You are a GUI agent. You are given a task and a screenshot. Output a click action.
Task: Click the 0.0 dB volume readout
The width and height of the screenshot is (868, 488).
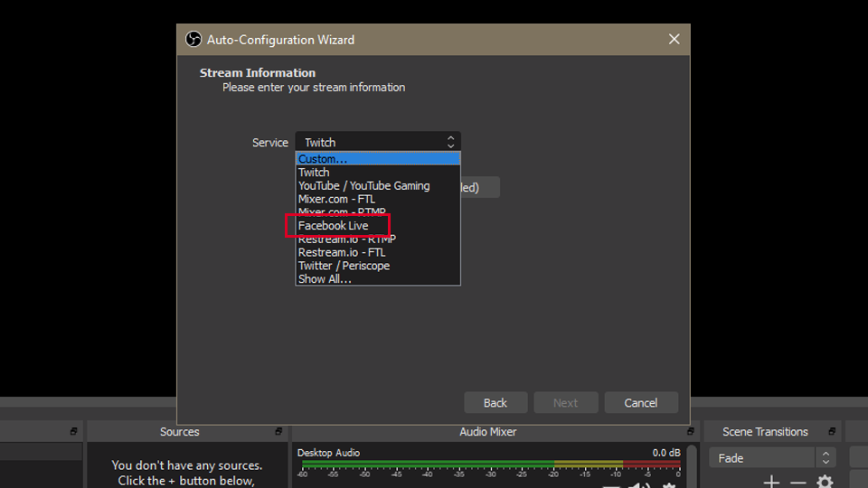tap(666, 453)
